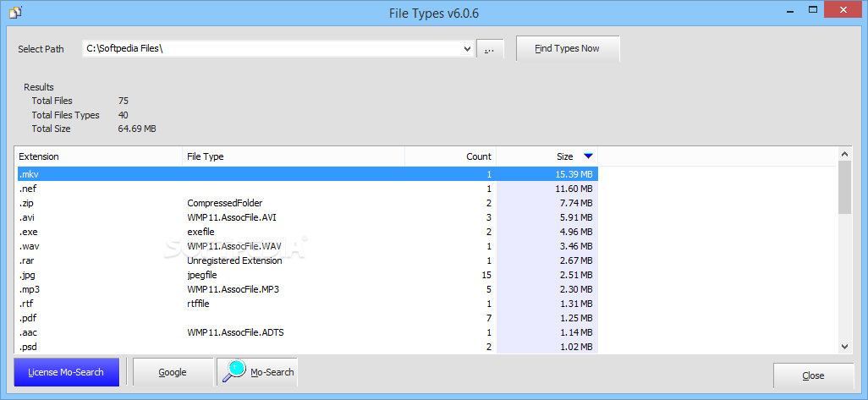
Task: Sort by the File Type column header
Action: tap(294, 156)
